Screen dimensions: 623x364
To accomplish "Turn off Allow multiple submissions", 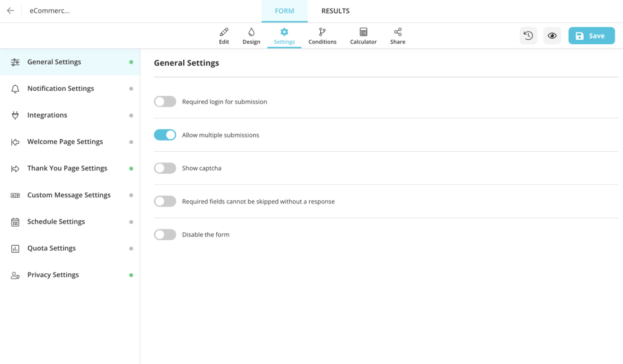I will (x=165, y=135).
